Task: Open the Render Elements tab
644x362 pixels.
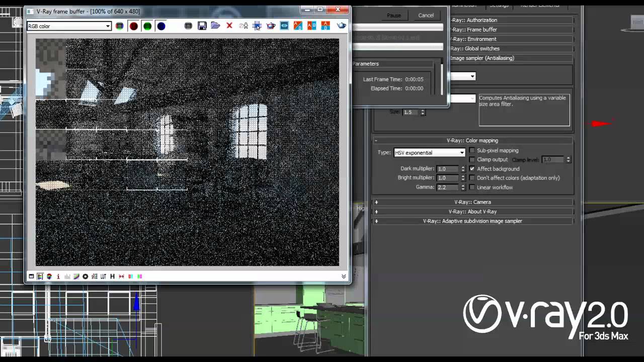Action: point(540,5)
